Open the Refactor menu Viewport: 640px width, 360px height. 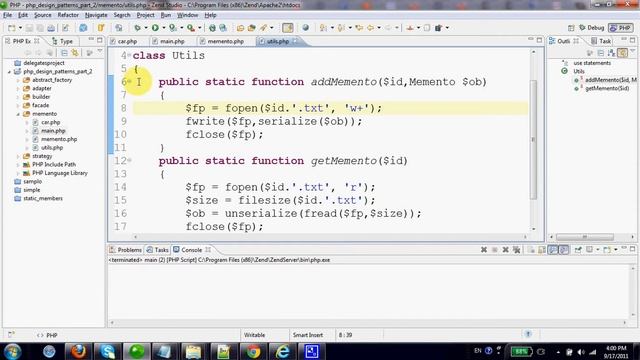(x=68, y=15)
